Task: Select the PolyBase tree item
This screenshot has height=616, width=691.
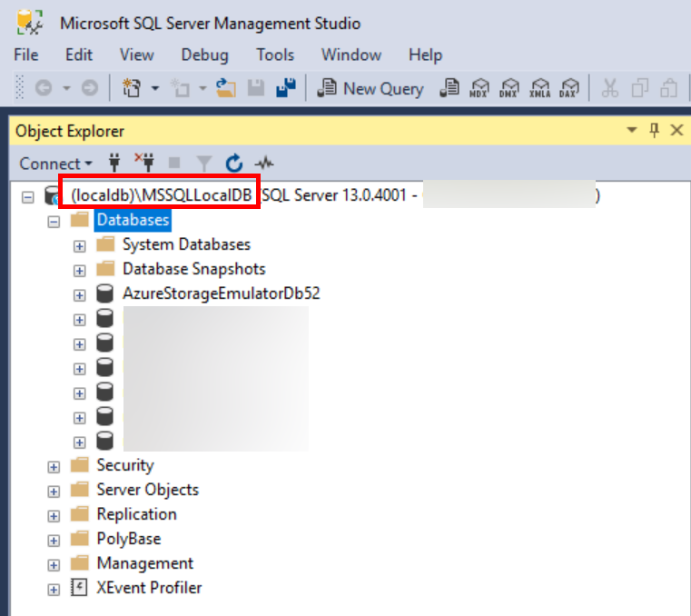Action: (129, 539)
